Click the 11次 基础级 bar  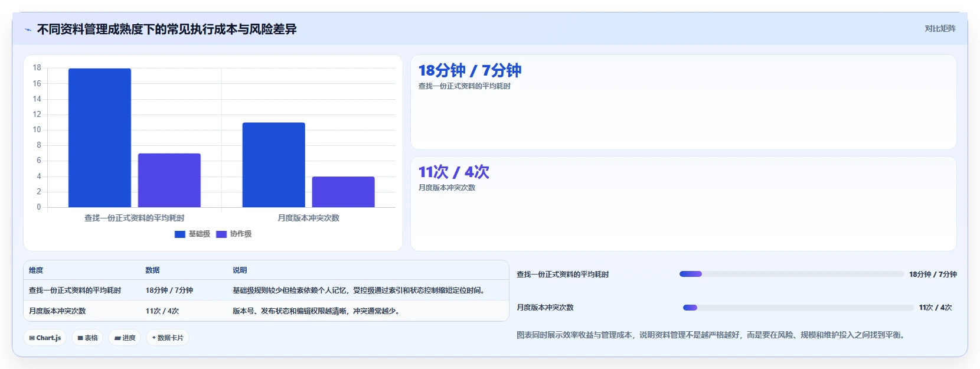[x=274, y=165]
